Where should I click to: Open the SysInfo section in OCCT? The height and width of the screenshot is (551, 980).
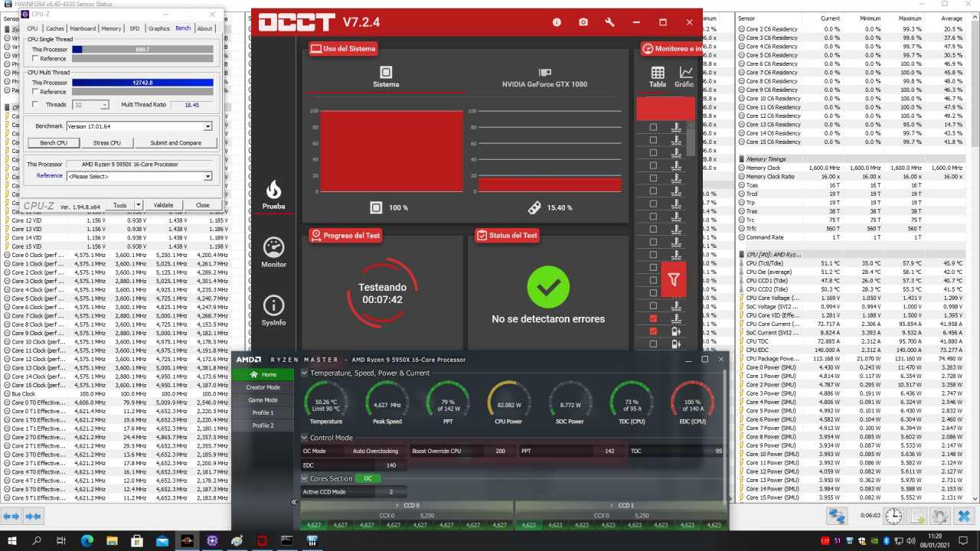click(x=273, y=311)
